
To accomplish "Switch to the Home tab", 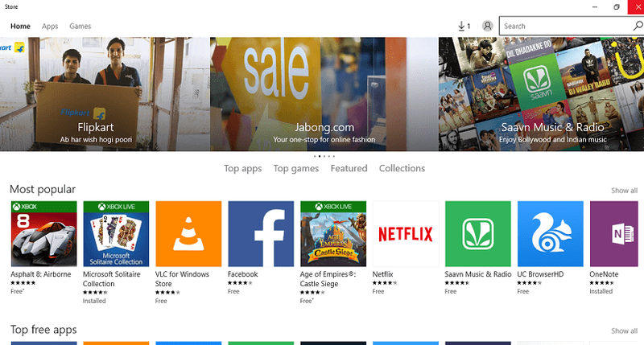I will pos(21,27).
